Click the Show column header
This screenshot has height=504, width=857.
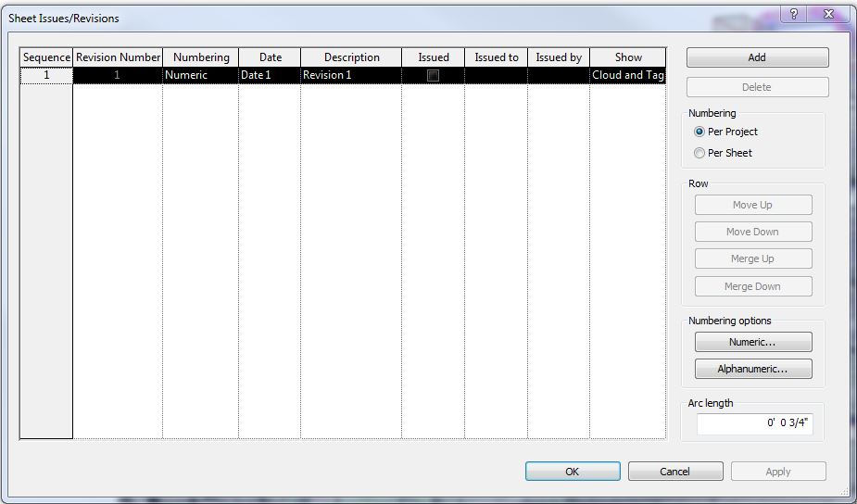click(x=628, y=57)
